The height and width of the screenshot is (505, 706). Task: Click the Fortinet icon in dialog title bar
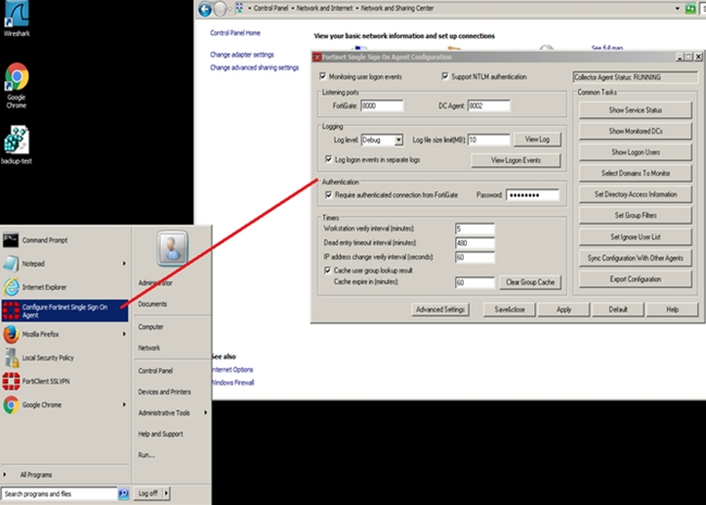(x=317, y=57)
